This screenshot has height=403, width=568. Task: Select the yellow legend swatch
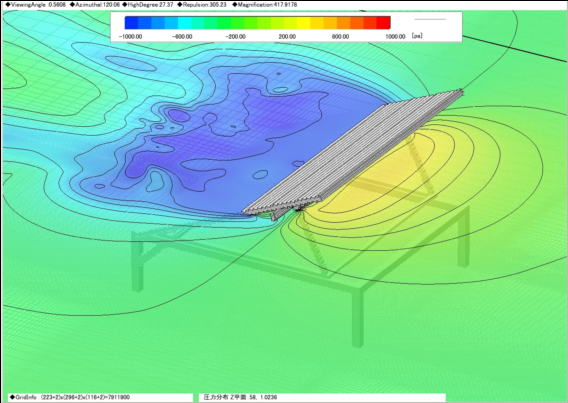[304, 22]
